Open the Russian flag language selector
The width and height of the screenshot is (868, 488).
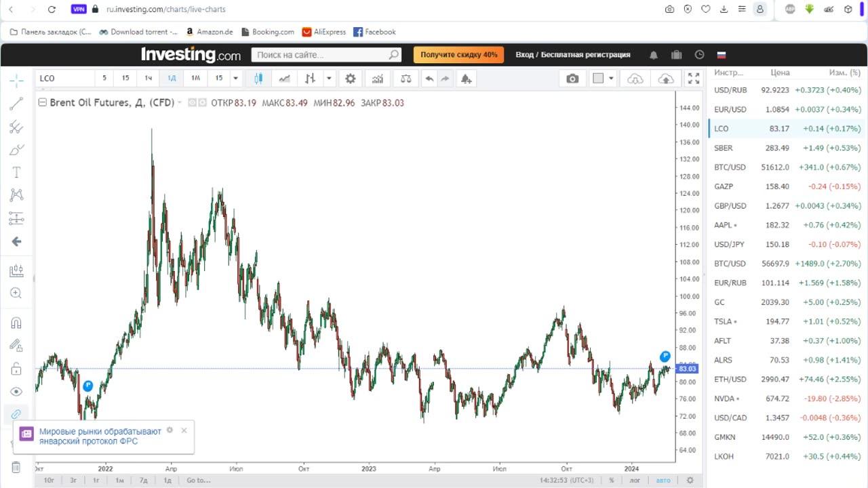(722, 55)
